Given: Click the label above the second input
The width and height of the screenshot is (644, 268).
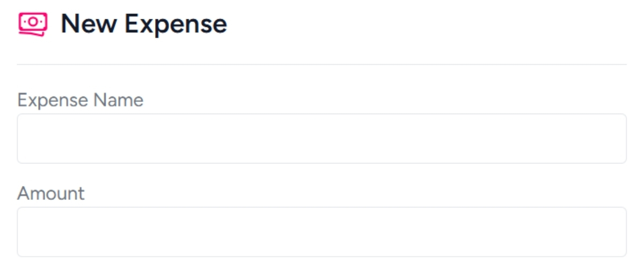Looking at the screenshot, I should pos(51,193).
